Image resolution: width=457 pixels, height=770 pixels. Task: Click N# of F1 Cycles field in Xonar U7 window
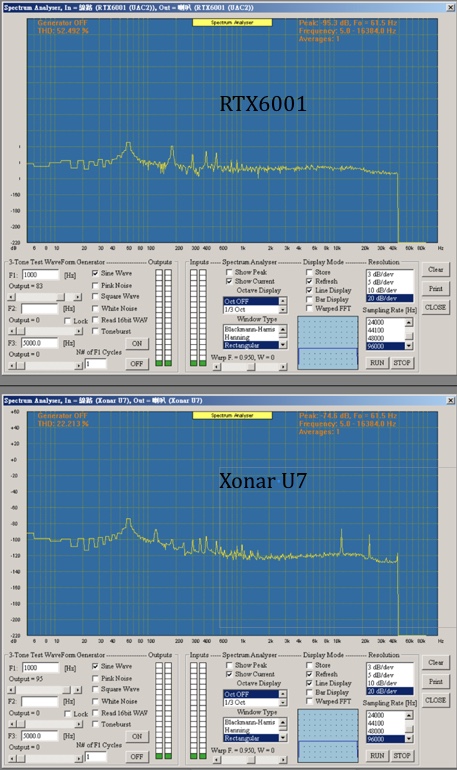tap(96, 757)
